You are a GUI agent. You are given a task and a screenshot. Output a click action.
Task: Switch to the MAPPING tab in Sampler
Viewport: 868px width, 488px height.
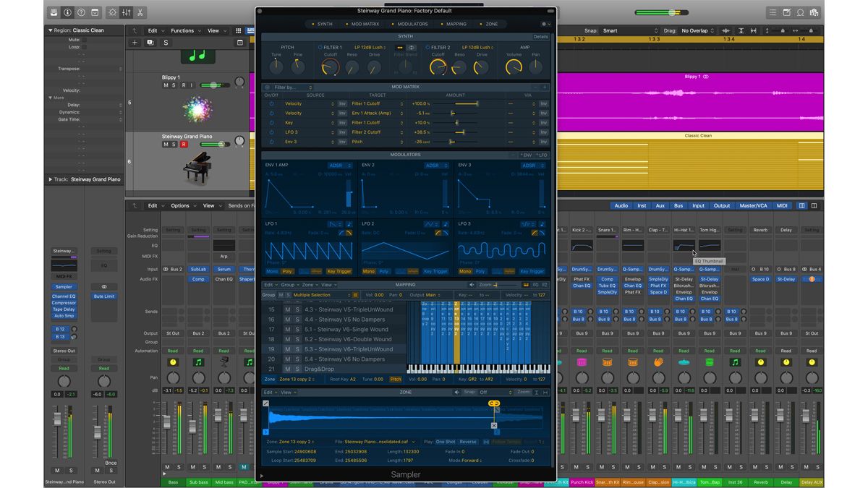[x=453, y=24]
